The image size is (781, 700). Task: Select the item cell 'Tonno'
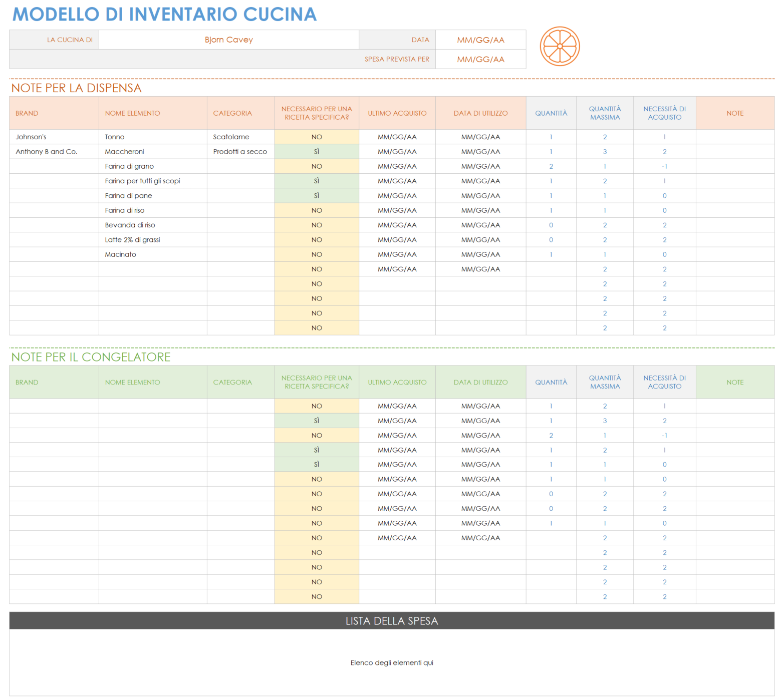(153, 137)
